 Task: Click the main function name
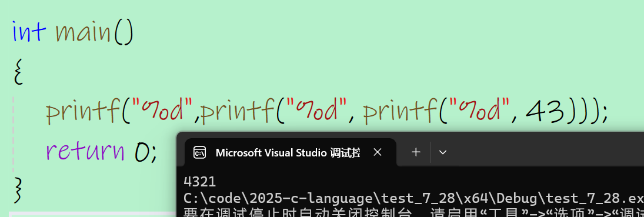coord(84,32)
